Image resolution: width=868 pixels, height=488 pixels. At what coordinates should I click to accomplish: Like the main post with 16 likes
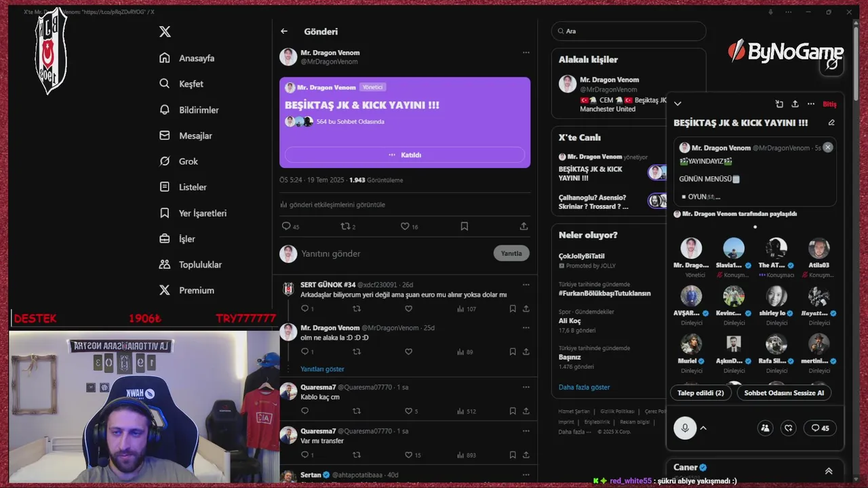pyautogui.click(x=409, y=226)
